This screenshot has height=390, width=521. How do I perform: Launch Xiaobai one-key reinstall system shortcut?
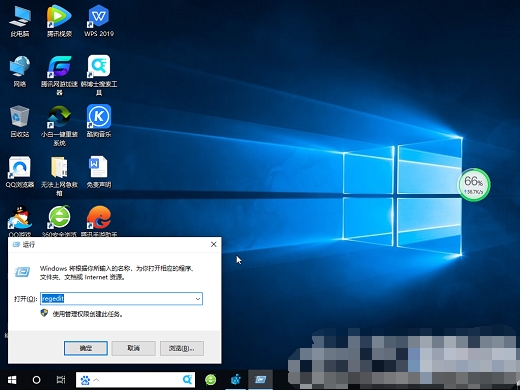(59, 125)
